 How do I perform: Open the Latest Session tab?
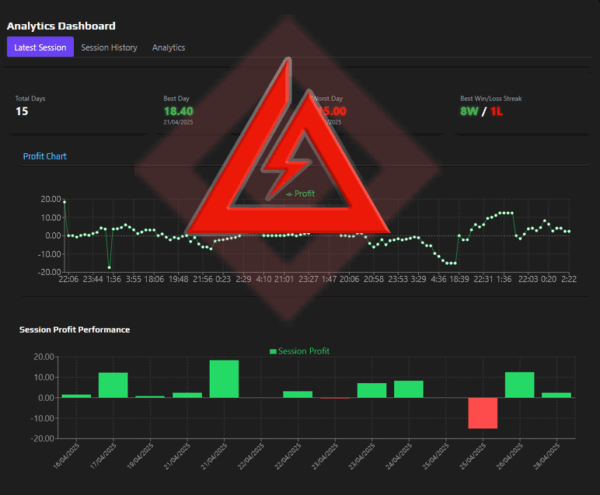(x=40, y=47)
